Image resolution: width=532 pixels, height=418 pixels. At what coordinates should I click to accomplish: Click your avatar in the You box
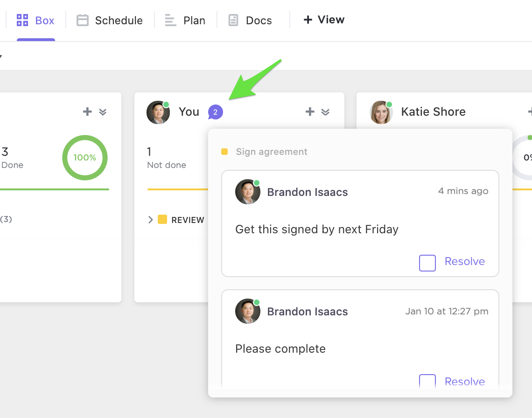pyautogui.click(x=158, y=112)
